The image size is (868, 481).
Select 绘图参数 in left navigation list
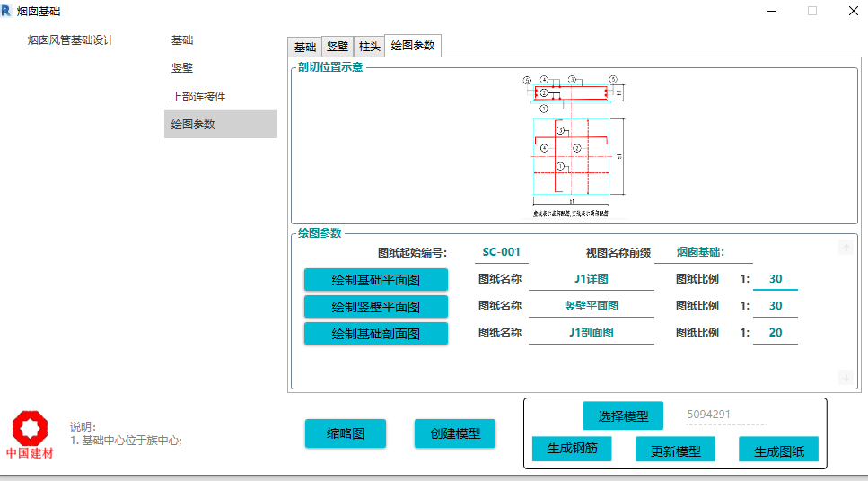click(220, 124)
